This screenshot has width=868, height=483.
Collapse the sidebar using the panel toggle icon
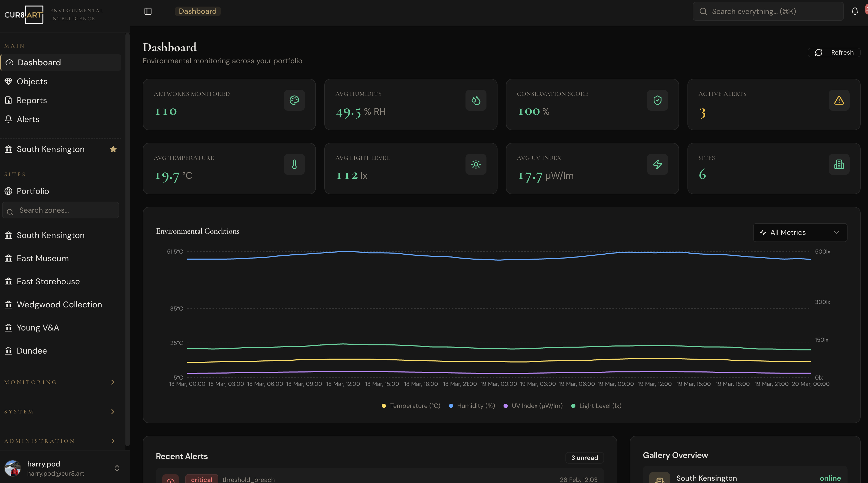(148, 11)
